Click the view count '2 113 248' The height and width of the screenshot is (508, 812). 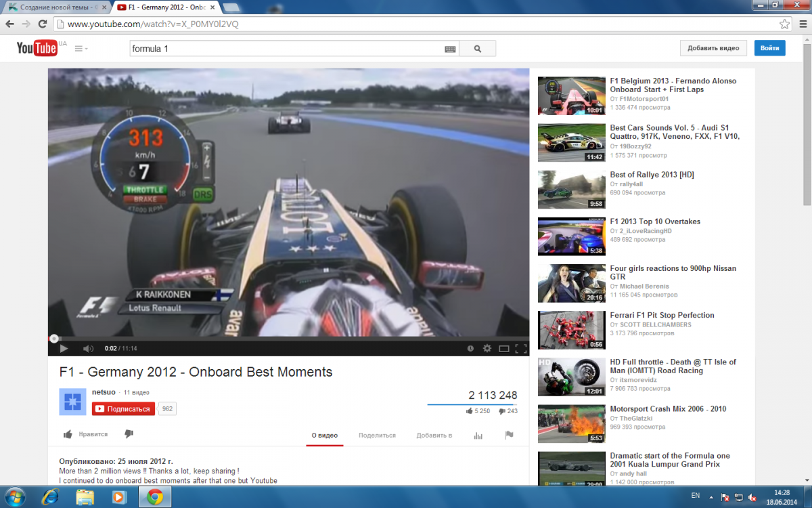(493, 395)
